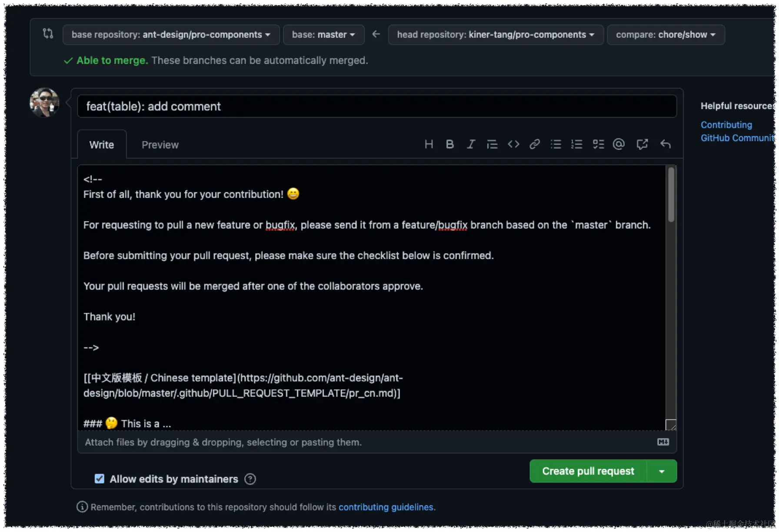Click the user avatar thumbnail
Screen dimensions: 779x532
(x=44, y=103)
